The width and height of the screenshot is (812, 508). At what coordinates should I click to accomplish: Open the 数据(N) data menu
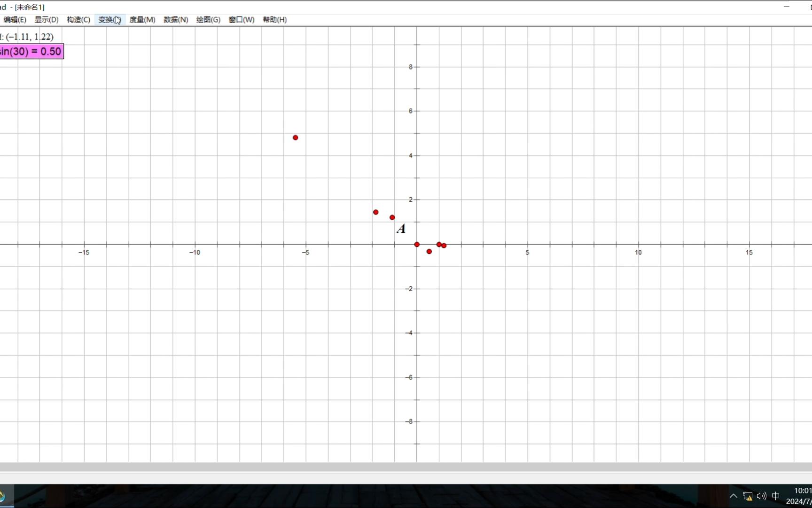click(x=176, y=20)
